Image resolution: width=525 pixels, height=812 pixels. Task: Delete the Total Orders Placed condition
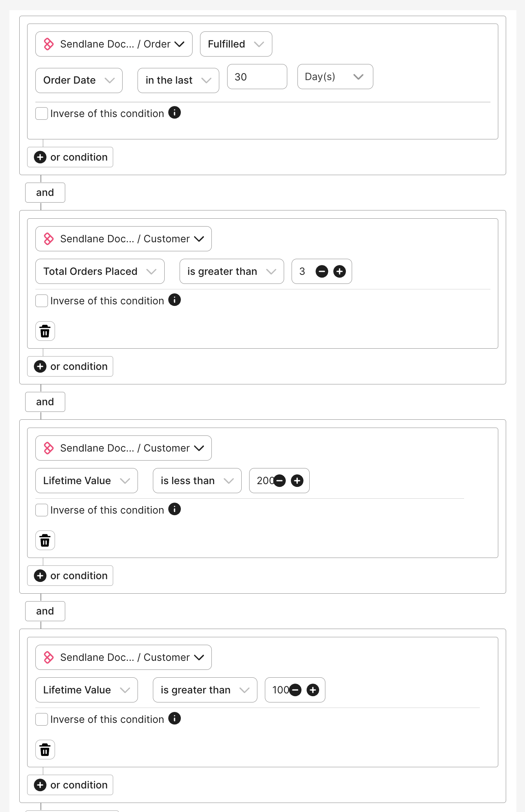[45, 331]
